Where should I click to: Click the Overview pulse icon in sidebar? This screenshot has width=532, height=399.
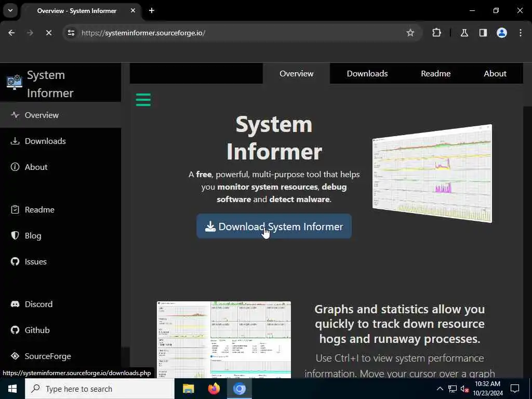pyautogui.click(x=15, y=115)
